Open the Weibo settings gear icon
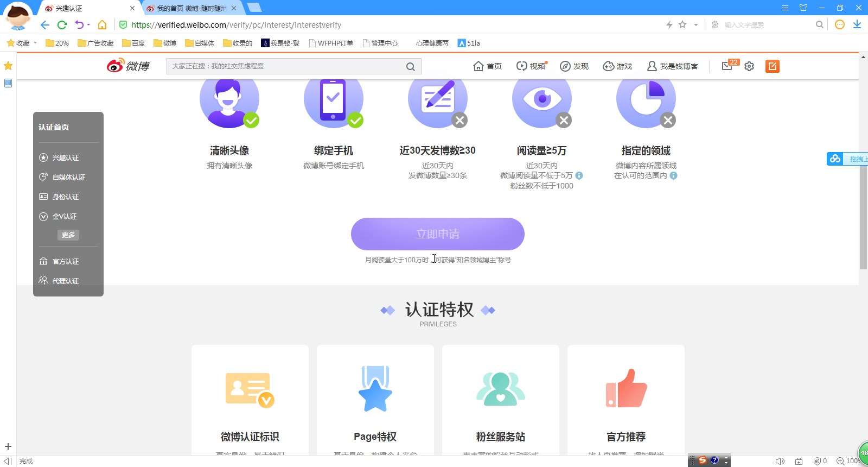The width and height of the screenshot is (868, 467). pos(749,66)
